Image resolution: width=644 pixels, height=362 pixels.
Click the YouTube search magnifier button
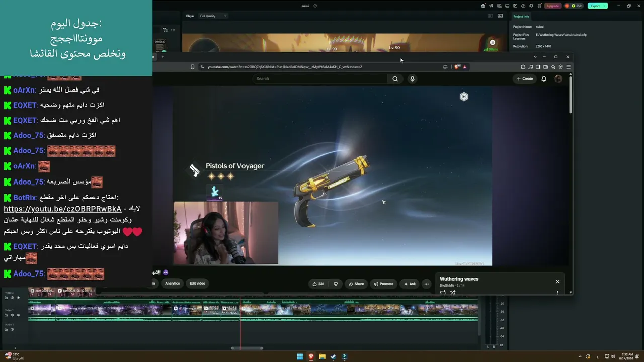395,79
